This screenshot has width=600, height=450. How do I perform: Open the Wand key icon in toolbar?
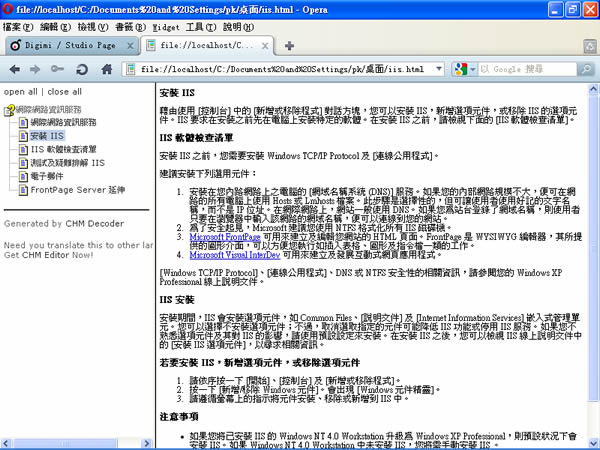click(x=57, y=69)
